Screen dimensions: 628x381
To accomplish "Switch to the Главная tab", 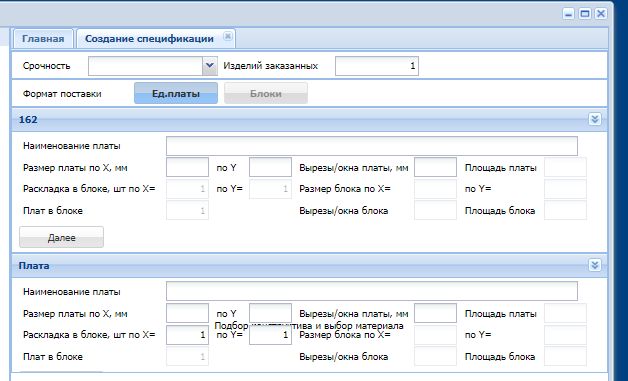I will point(43,39).
